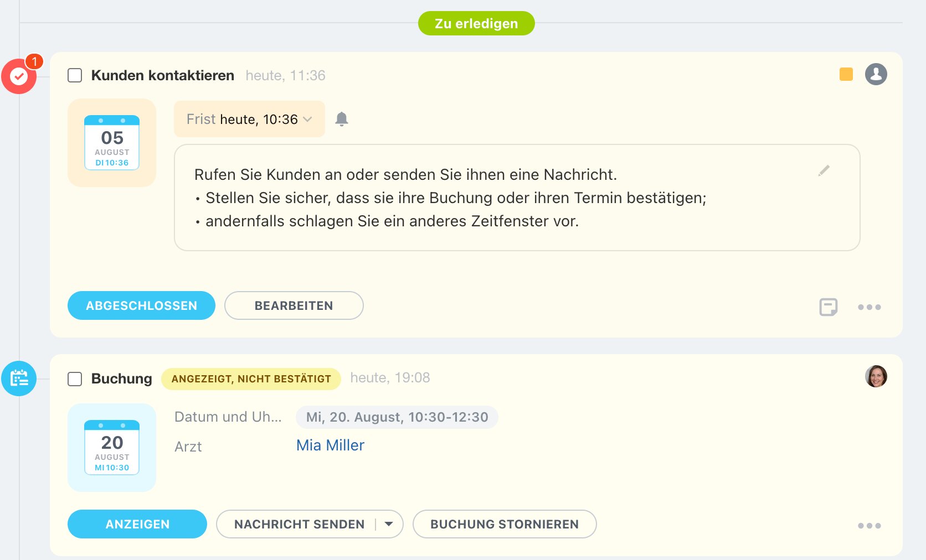Open the three-dot menu of Buchung card
The image size is (926, 560).
tap(869, 526)
